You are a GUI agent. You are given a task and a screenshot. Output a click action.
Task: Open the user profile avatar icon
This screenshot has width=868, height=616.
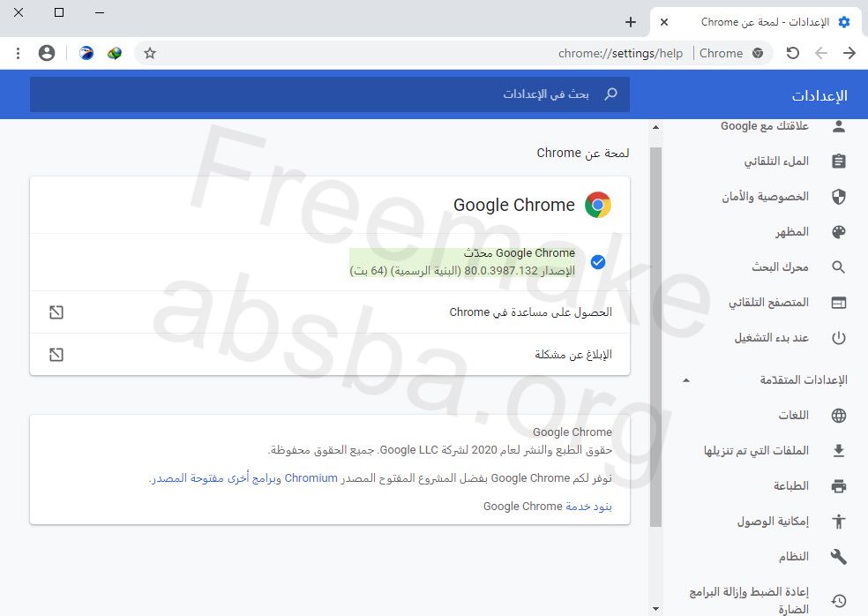point(47,53)
